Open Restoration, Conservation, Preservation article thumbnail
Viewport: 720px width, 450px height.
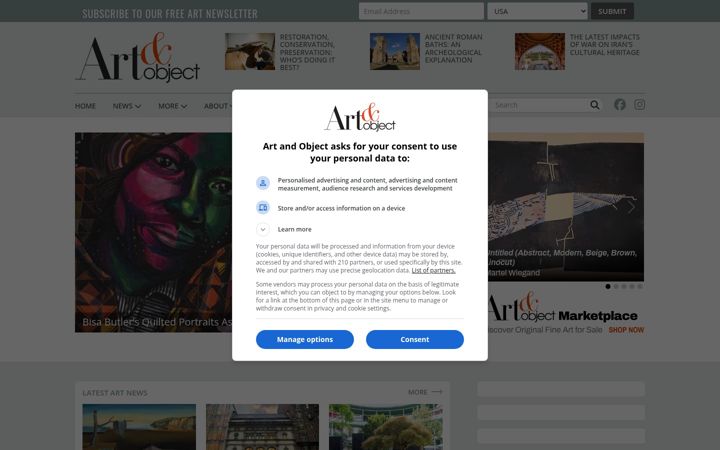coord(250,51)
